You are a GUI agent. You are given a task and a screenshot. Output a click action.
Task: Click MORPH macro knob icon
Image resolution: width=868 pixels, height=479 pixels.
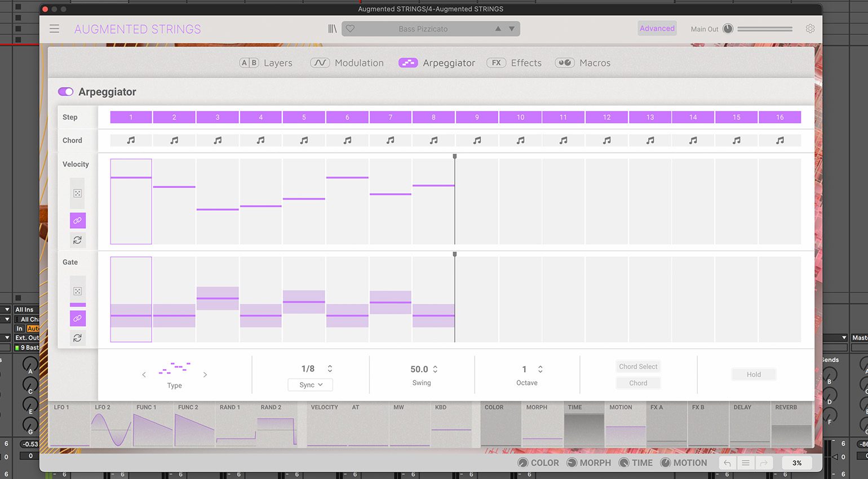click(x=572, y=463)
